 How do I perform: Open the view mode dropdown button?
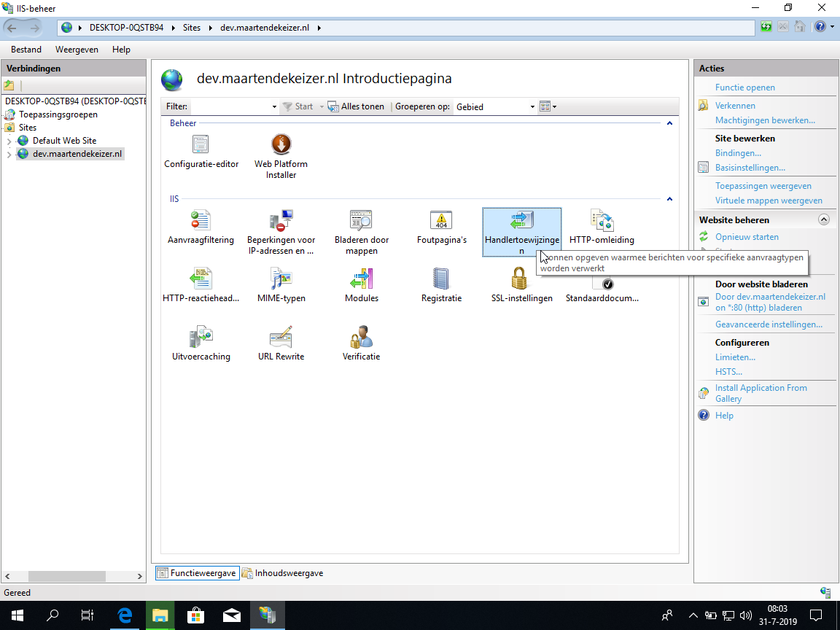(x=548, y=106)
